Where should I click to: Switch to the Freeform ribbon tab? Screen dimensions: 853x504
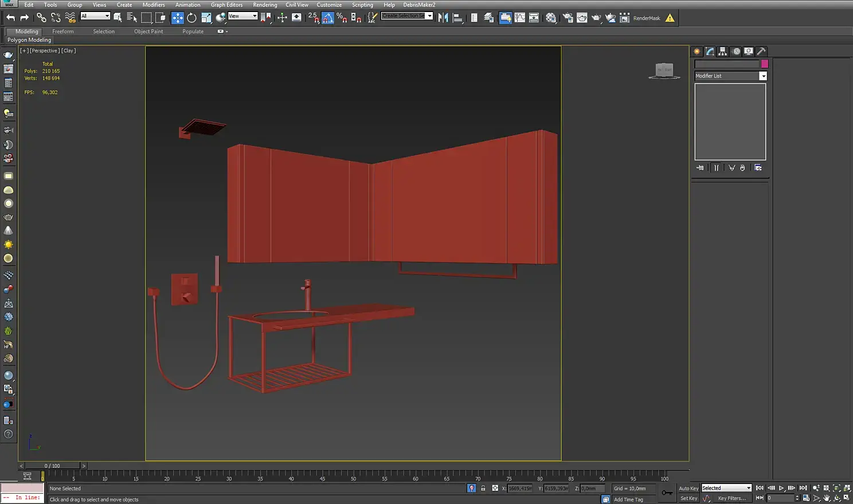(62, 31)
